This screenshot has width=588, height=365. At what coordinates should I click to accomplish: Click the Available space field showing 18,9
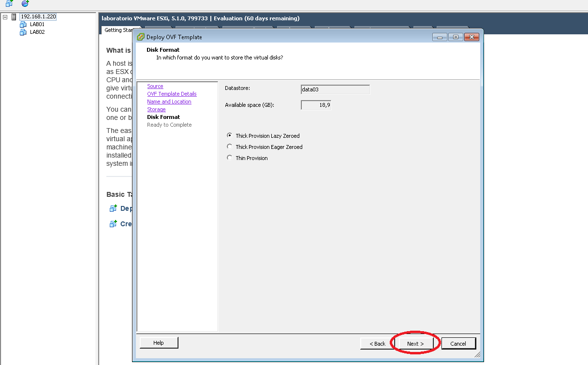[316, 105]
